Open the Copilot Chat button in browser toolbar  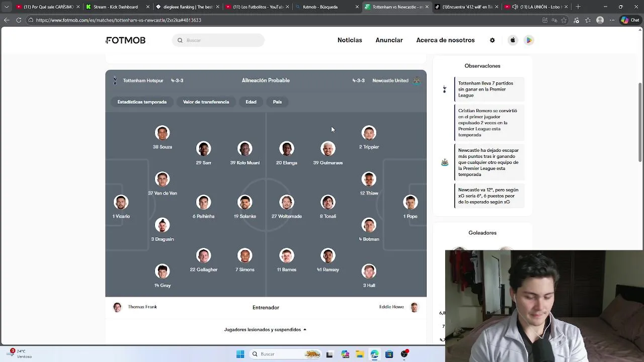click(630, 20)
